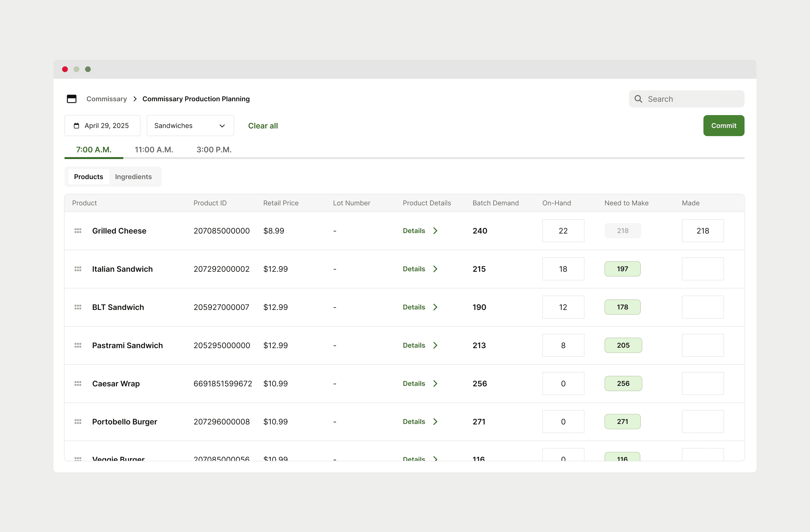Grab the drag handle for Pastrami Sandwich

coord(78,345)
